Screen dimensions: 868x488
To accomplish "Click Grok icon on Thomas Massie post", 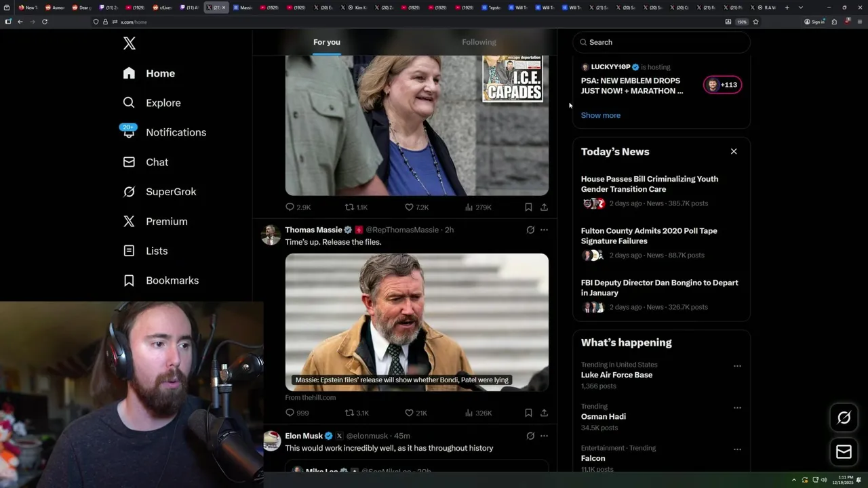I will tap(530, 230).
